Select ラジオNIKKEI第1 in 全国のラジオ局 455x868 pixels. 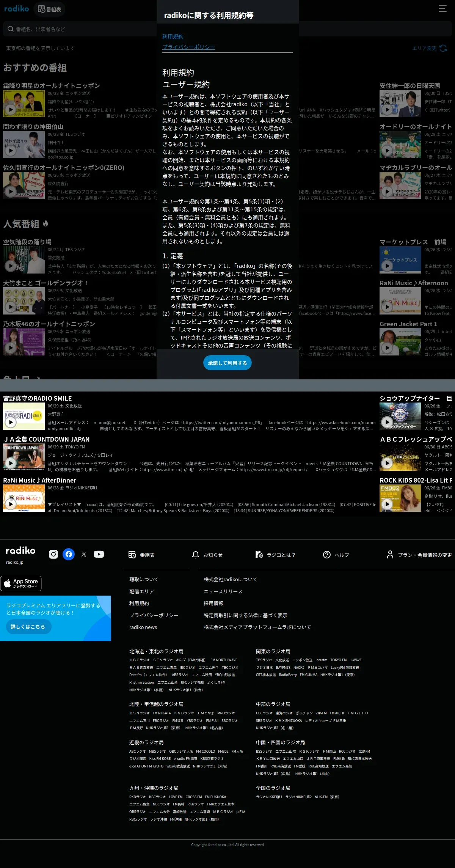point(269,797)
